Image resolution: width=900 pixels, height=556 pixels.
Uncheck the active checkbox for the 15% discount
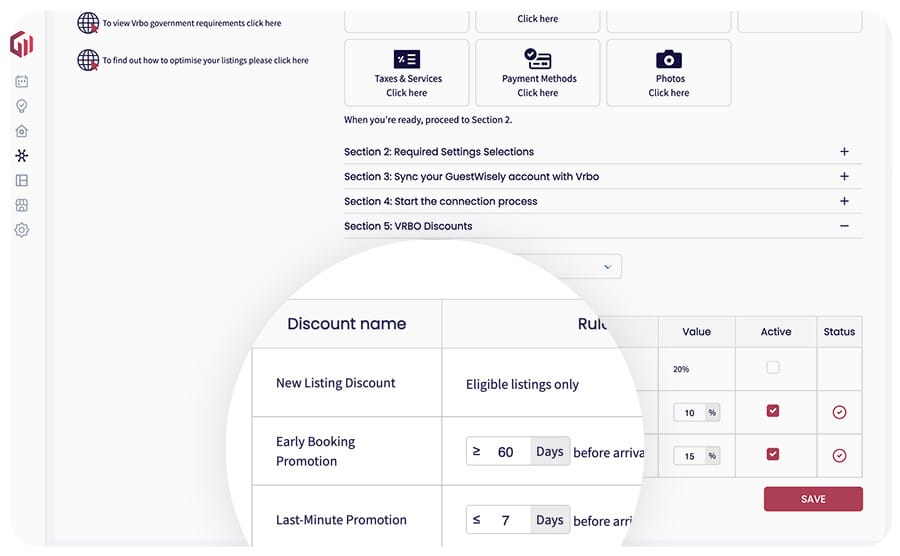772,454
